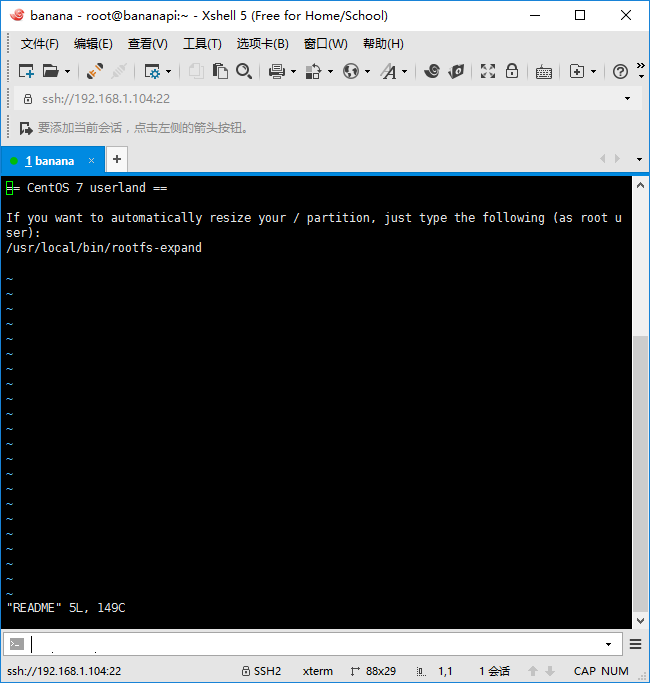Screen dimensions: 650x683
Task: Click the Help question mark icon
Action: tap(620, 71)
